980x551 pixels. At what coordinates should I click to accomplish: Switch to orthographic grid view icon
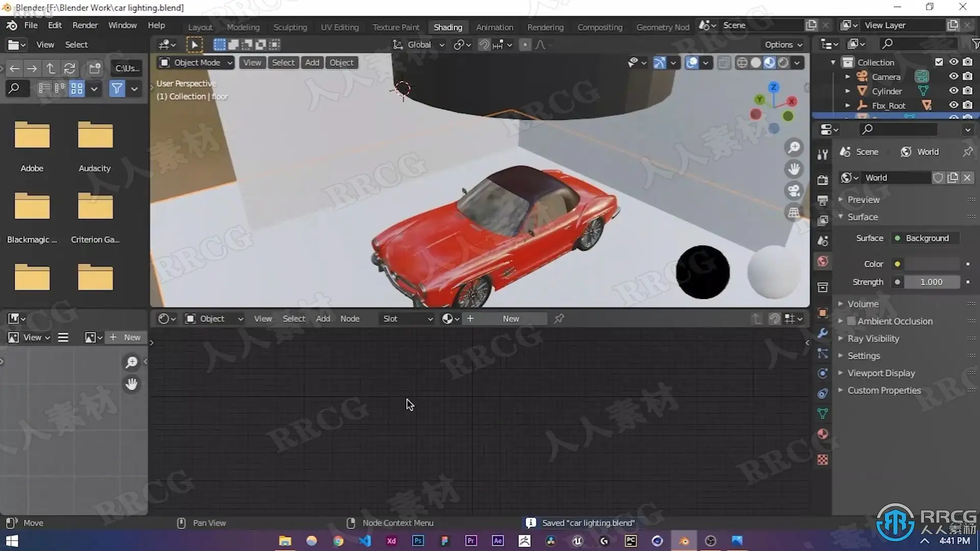(x=794, y=212)
